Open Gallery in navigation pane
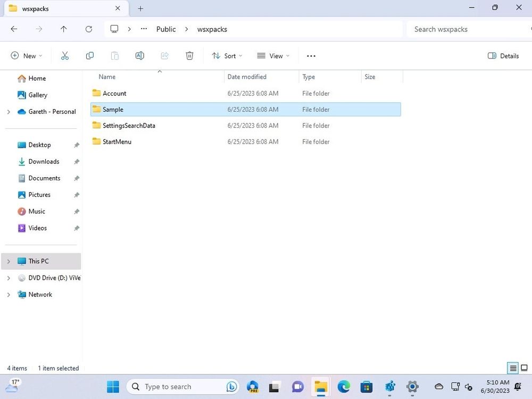 [38, 95]
